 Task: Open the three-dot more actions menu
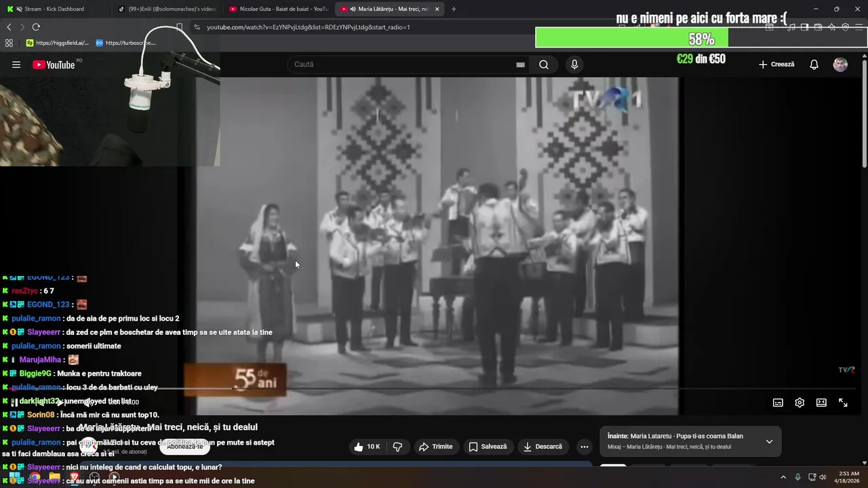pyautogui.click(x=584, y=447)
